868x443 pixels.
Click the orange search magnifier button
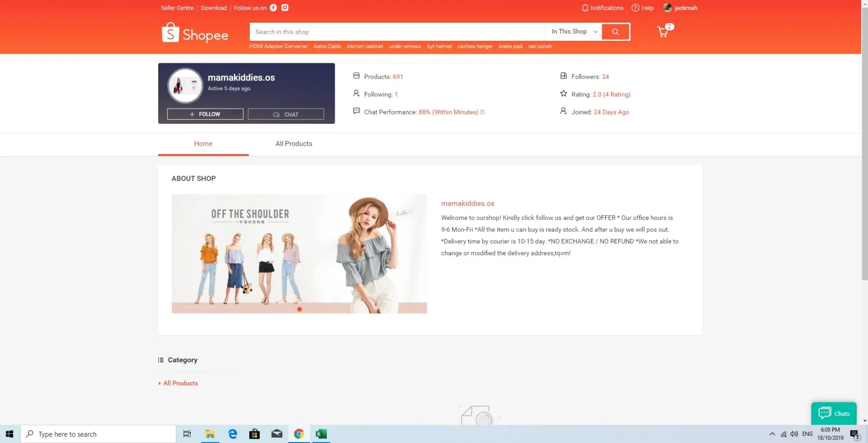615,32
